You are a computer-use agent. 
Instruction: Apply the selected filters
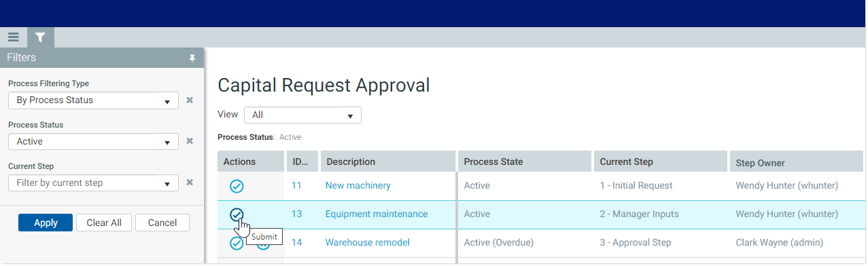(46, 223)
